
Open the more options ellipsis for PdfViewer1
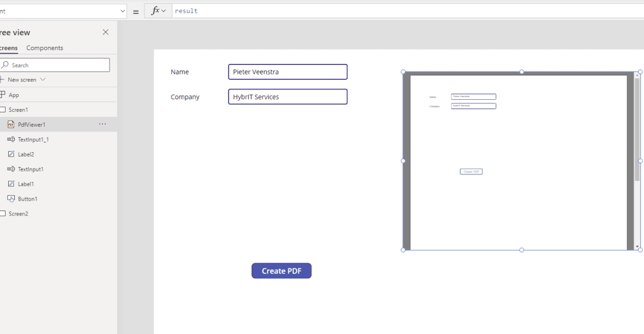pyautogui.click(x=102, y=124)
